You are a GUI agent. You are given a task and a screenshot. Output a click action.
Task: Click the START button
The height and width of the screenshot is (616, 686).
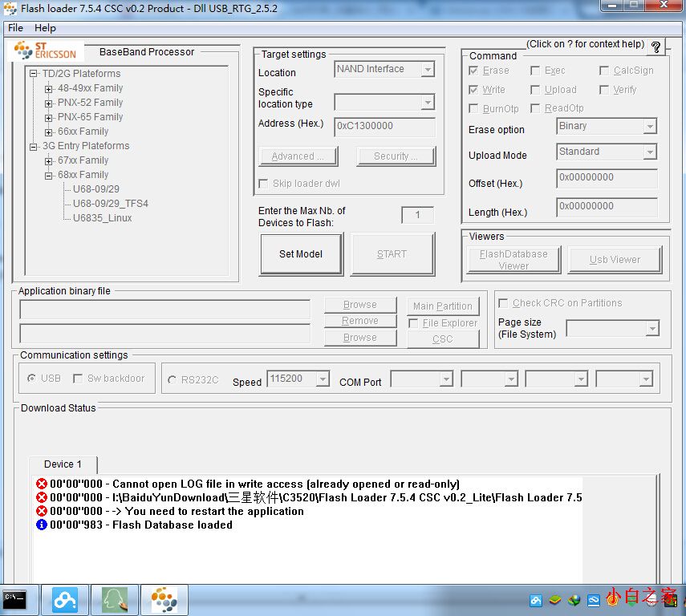point(392,254)
